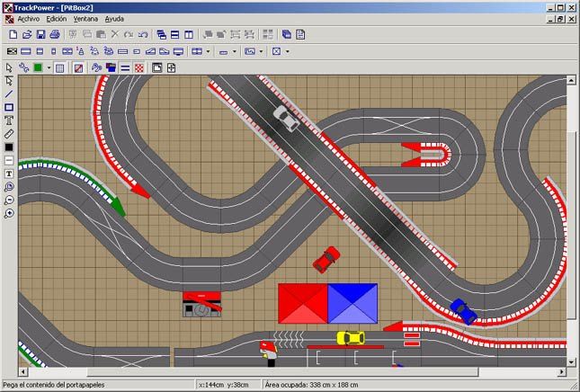Click the black line color swatch
This screenshot has height=392, width=580.
9,147
